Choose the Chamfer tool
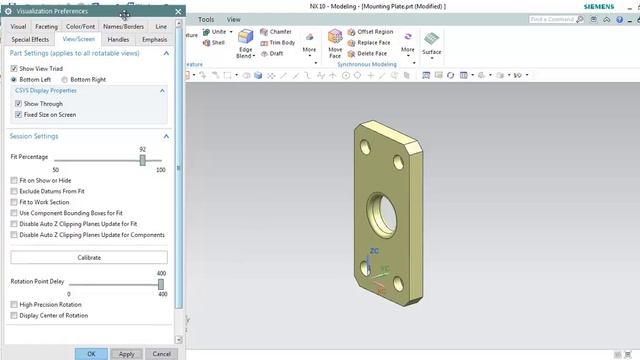Screen dimensions: 640x360 click(276, 32)
